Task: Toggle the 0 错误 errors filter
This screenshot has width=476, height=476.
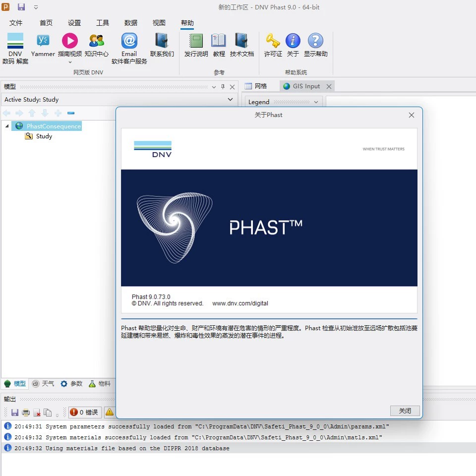Action: click(84, 412)
